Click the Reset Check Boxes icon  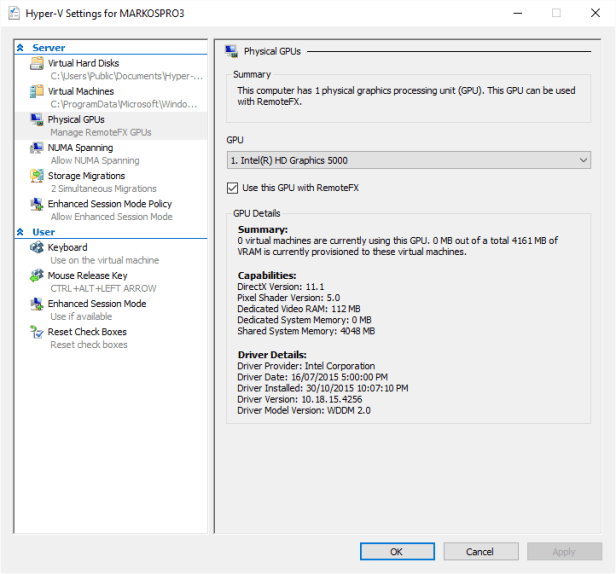tap(38, 331)
